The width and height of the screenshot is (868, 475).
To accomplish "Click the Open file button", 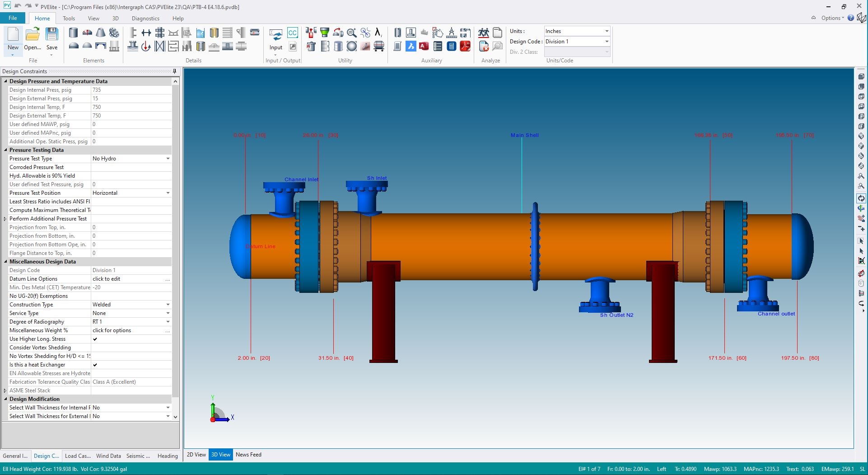I will 33,38.
